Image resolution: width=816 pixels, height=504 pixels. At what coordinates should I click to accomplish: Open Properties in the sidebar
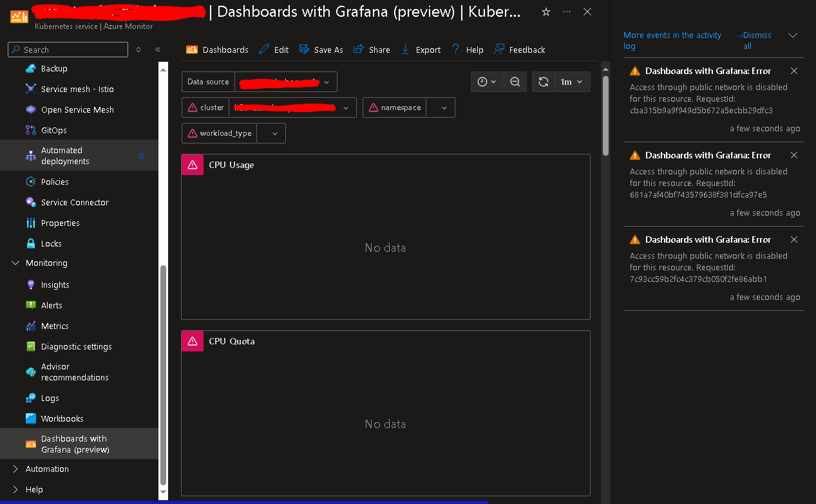[61, 223]
